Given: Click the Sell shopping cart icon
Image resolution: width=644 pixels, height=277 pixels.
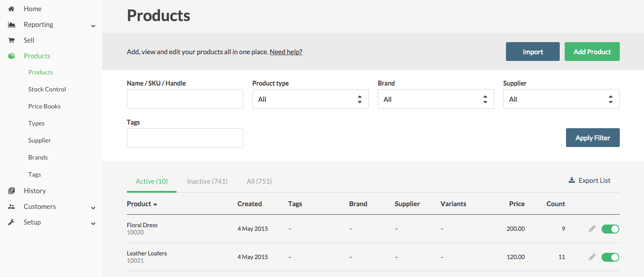Looking at the screenshot, I should click(x=11, y=40).
